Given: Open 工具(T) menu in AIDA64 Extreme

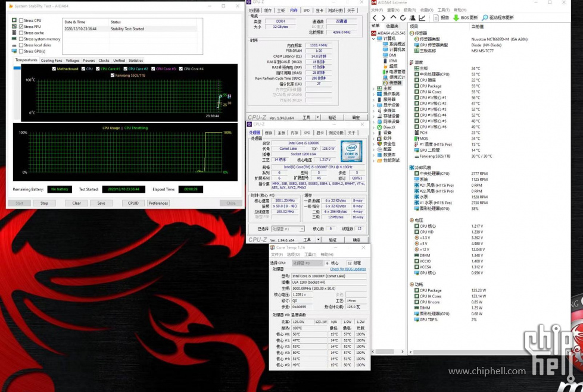Looking at the screenshot, I should click(443, 10).
